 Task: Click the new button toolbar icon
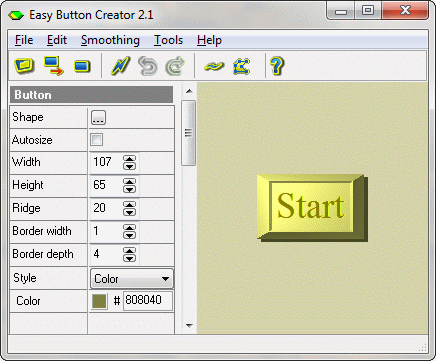click(24, 65)
